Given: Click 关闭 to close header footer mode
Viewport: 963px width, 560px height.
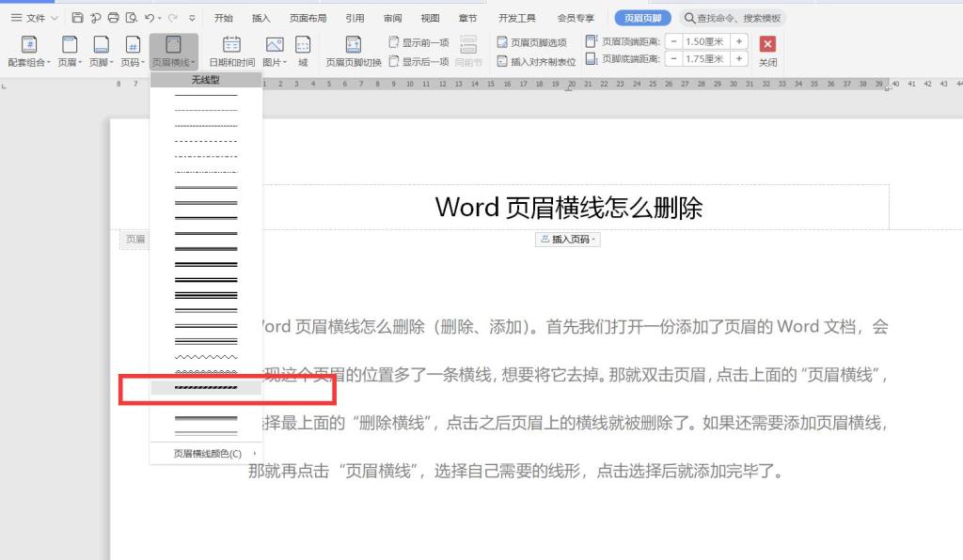Looking at the screenshot, I should click(767, 50).
